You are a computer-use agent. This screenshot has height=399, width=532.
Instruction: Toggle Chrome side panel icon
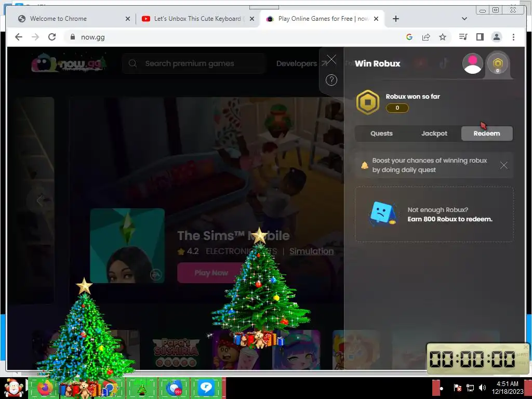[480, 37]
